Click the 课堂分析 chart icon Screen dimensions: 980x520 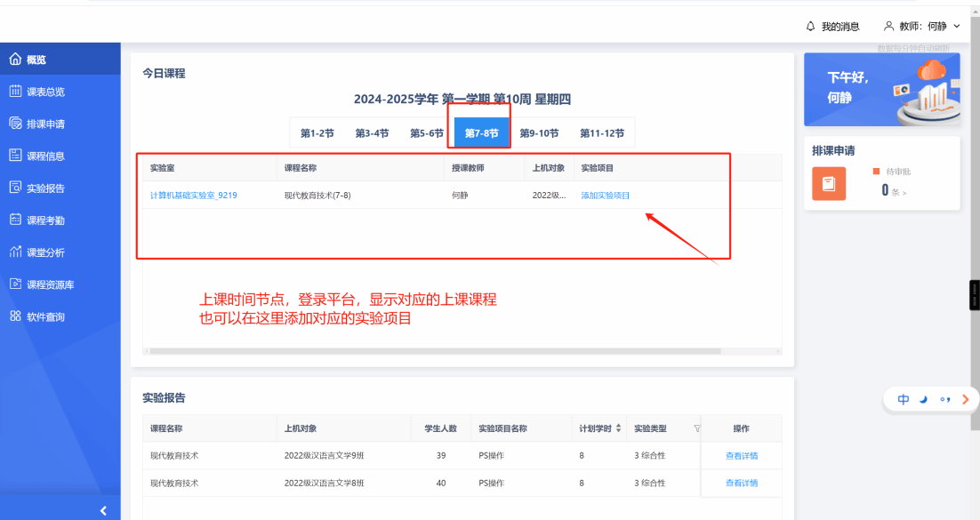tap(15, 252)
